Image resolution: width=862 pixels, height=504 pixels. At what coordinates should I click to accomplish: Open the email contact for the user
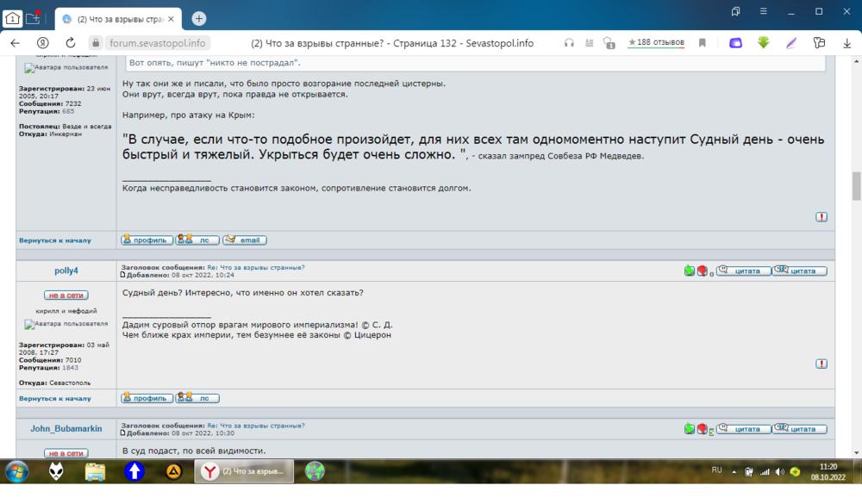point(244,240)
